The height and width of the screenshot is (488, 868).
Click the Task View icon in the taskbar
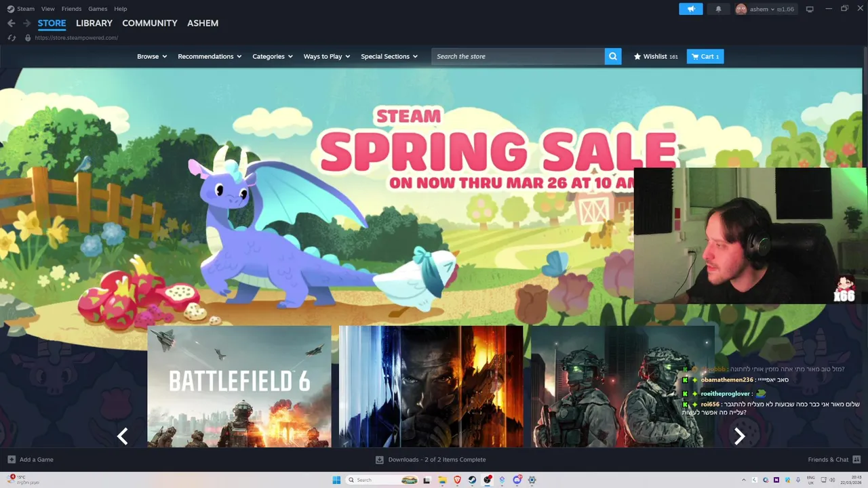click(x=427, y=480)
